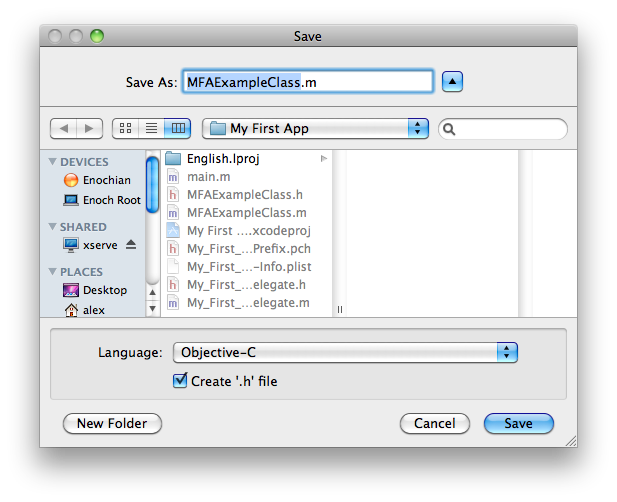617x502 pixels.
Task: Collapse the SHARED sidebar section
Action: [53, 227]
